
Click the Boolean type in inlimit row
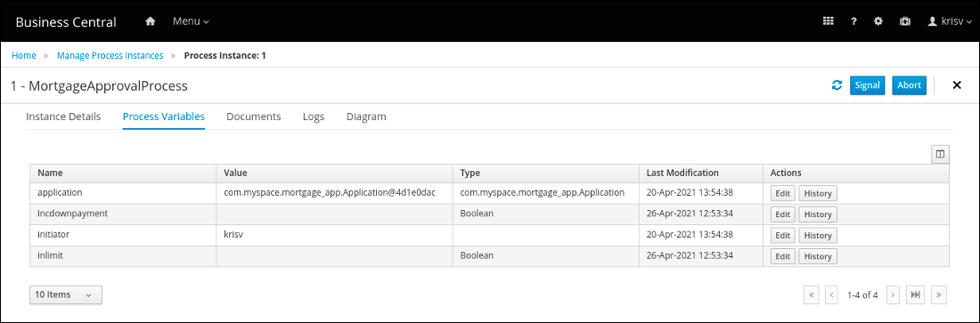tap(477, 256)
